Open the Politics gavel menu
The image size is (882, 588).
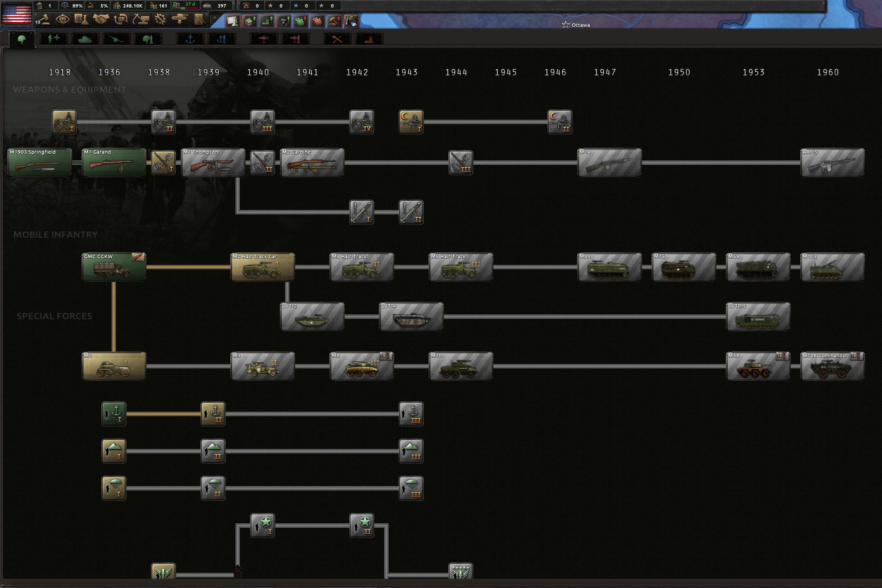pyautogui.click(x=44, y=20)
